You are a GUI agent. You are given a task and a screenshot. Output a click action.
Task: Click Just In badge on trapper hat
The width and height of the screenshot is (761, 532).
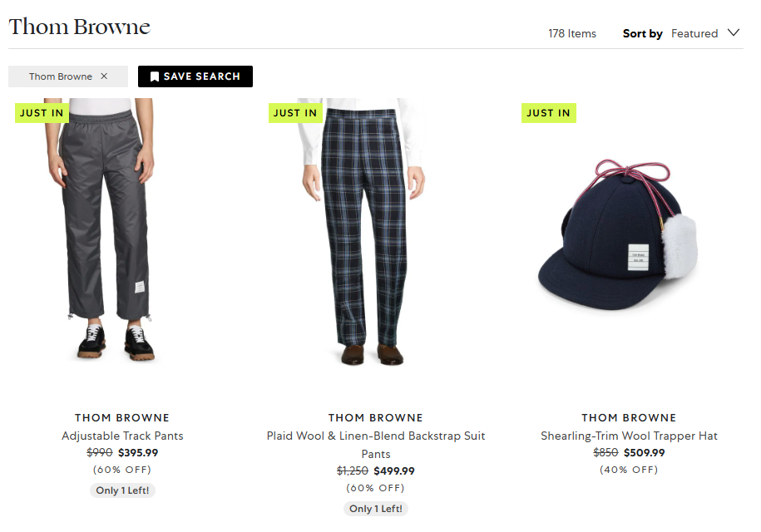click(x=548, y=113)
